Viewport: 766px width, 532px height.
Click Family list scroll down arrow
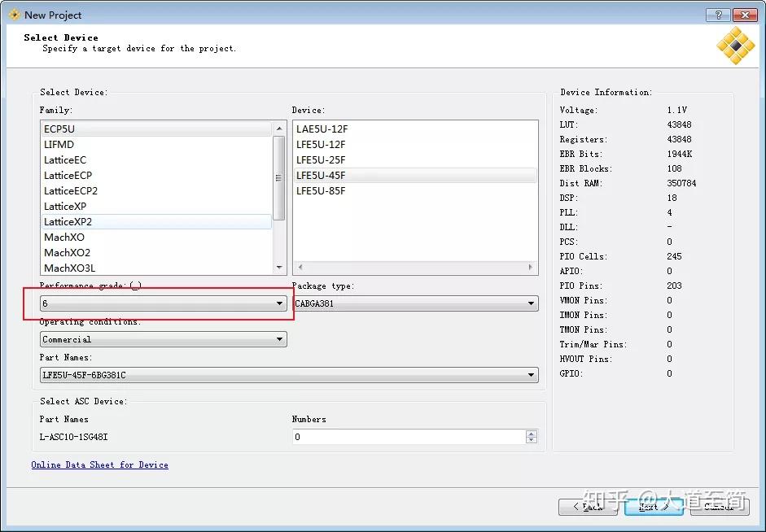pos(279,268)
